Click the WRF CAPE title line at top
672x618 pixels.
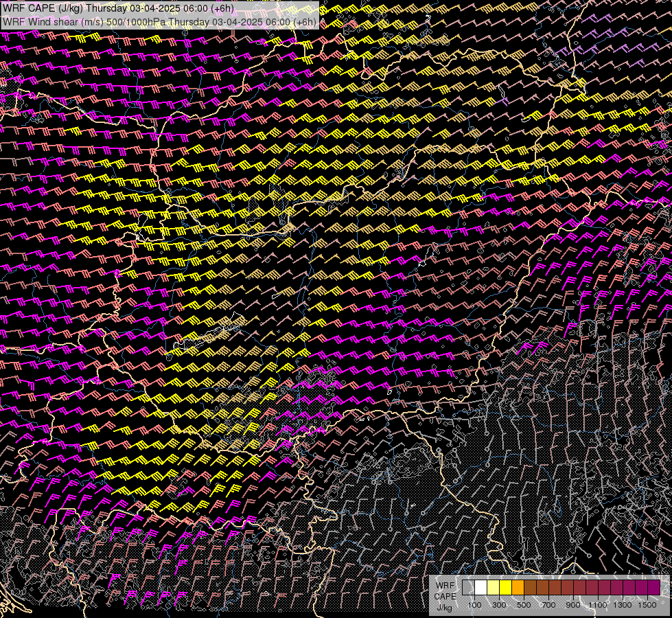[118, 8]
